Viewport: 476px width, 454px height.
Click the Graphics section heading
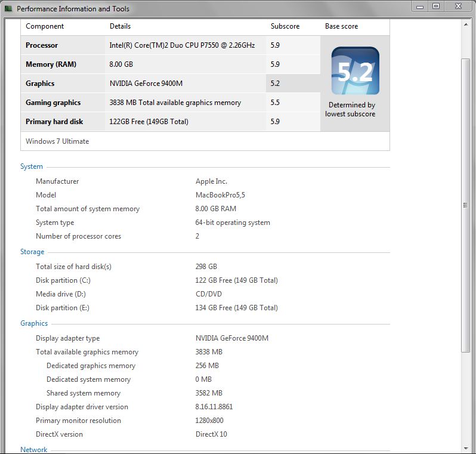34,323
